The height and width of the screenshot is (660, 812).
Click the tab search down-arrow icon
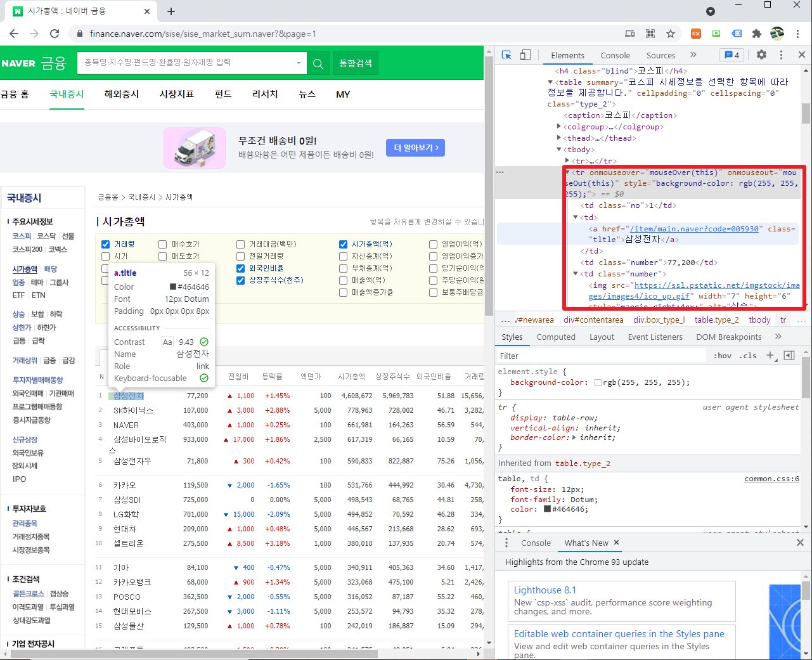pos(711,11)
